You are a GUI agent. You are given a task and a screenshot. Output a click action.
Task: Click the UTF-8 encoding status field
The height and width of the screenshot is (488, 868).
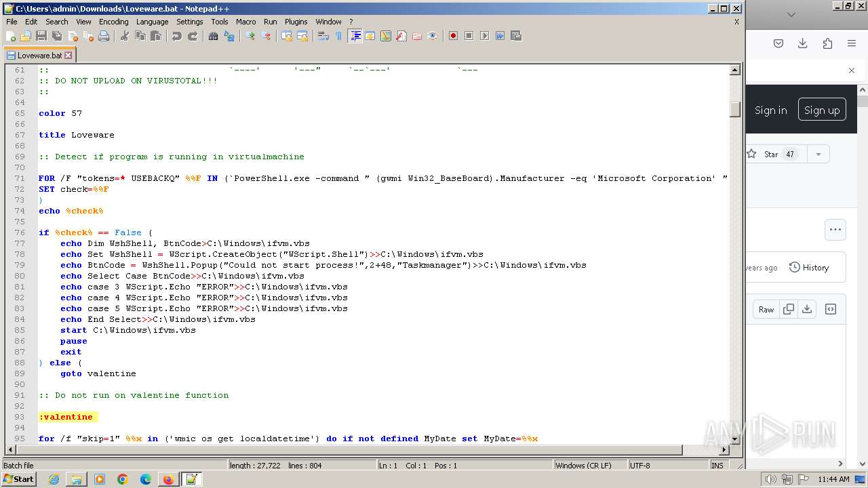[668, 466]
